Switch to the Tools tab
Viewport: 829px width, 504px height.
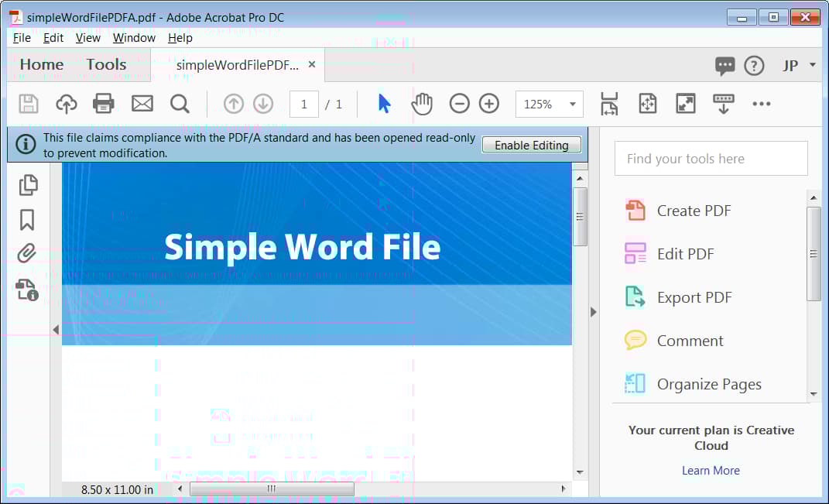pos(106,65)
